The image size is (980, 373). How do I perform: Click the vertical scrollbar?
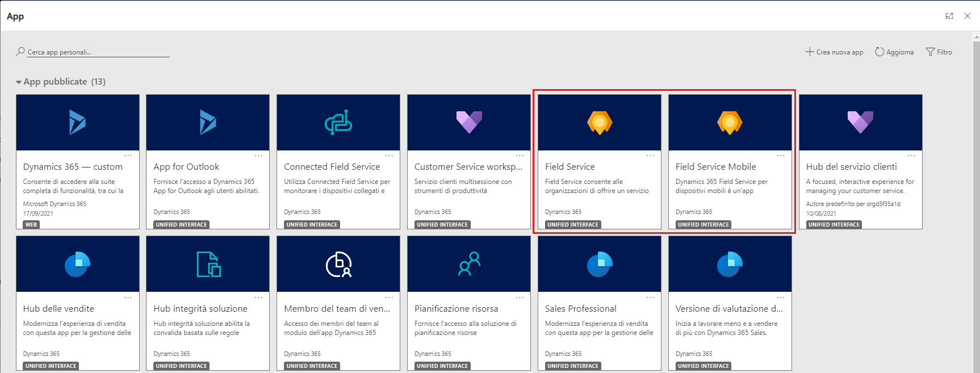coord(977,207)
